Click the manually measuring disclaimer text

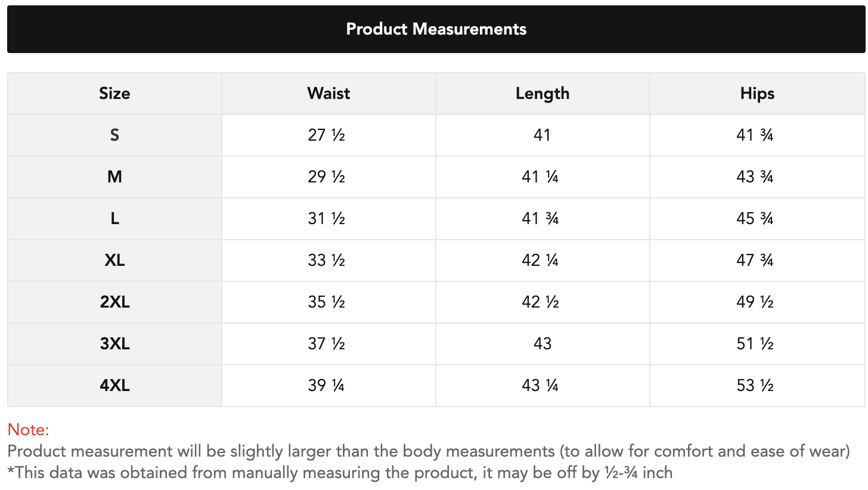point(340,473)
